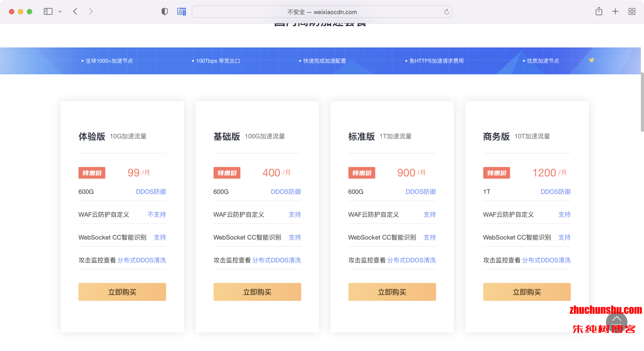
Task: Click the 商务版 plan title
Action: [496, 136]
